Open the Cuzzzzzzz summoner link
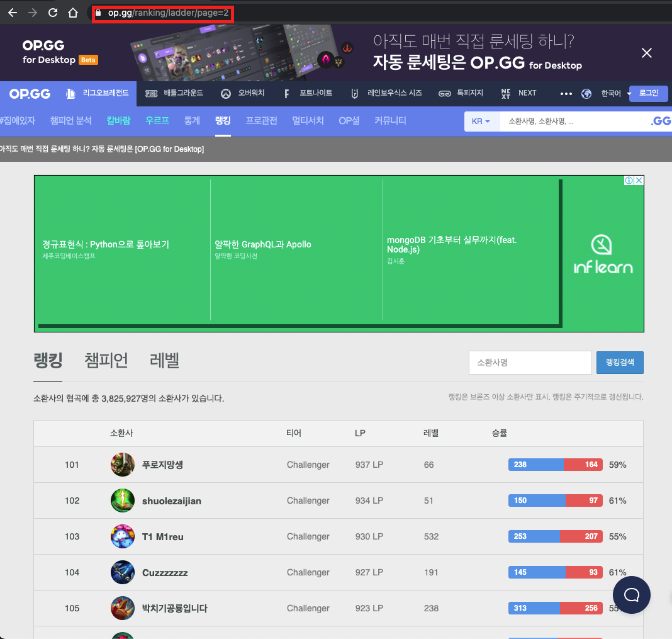Screen dimensions: 672x639 pyautogui.click(x=165, y=572)
